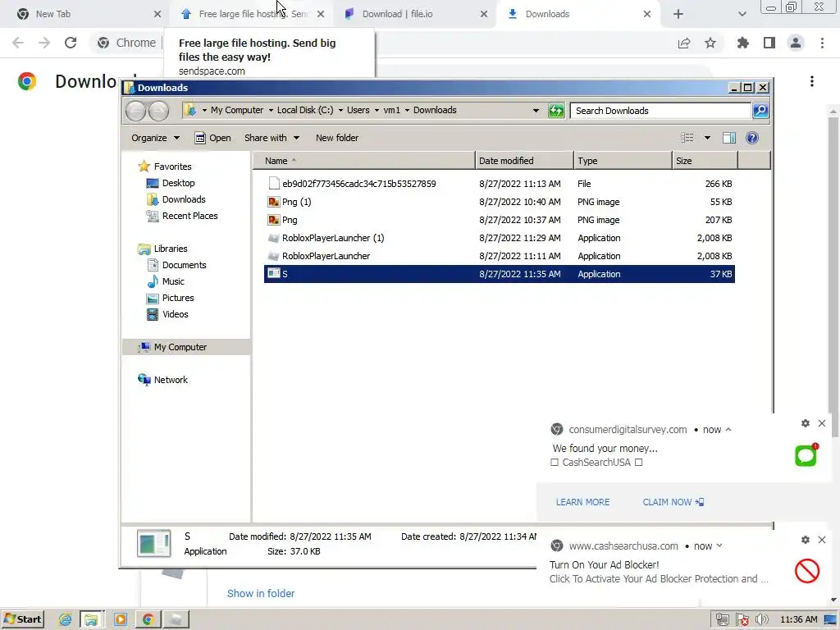
Task: Collapse the consumerdigitalsurvey notification chevron
Action: pos(728,430)
